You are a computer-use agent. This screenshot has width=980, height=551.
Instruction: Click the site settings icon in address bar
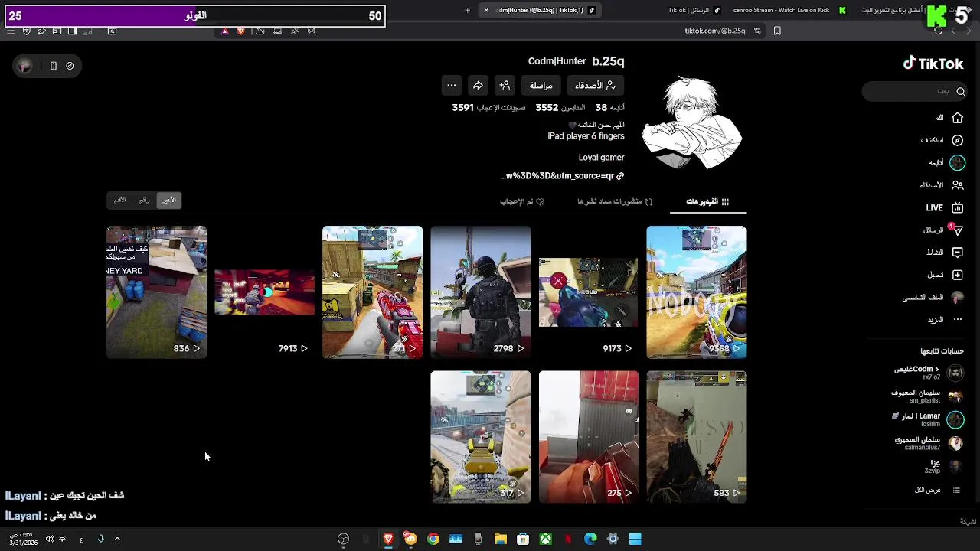(x=757, y=31)
